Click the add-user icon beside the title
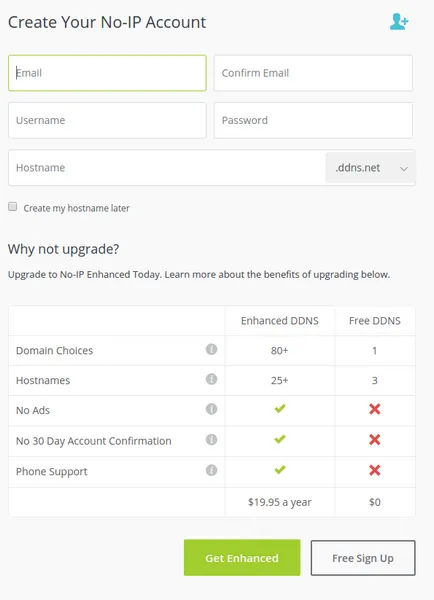This screenshot has width=434, height=600. coord(399,21)
